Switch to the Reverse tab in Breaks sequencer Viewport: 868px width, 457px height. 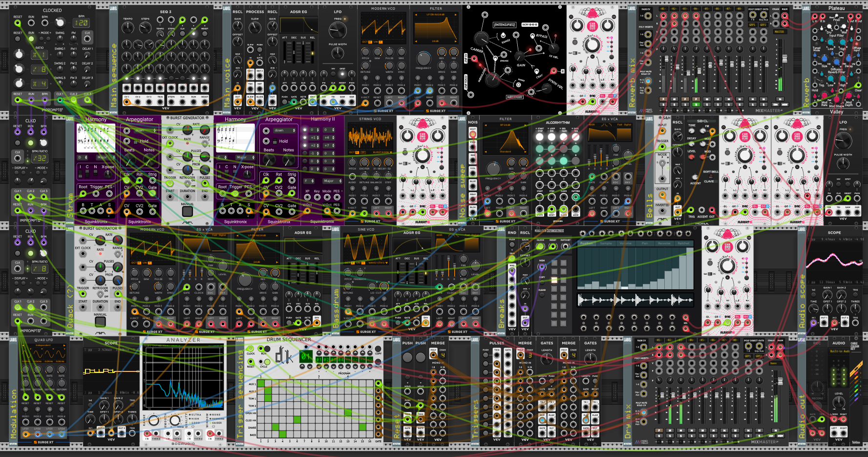(x=664, y=243)
